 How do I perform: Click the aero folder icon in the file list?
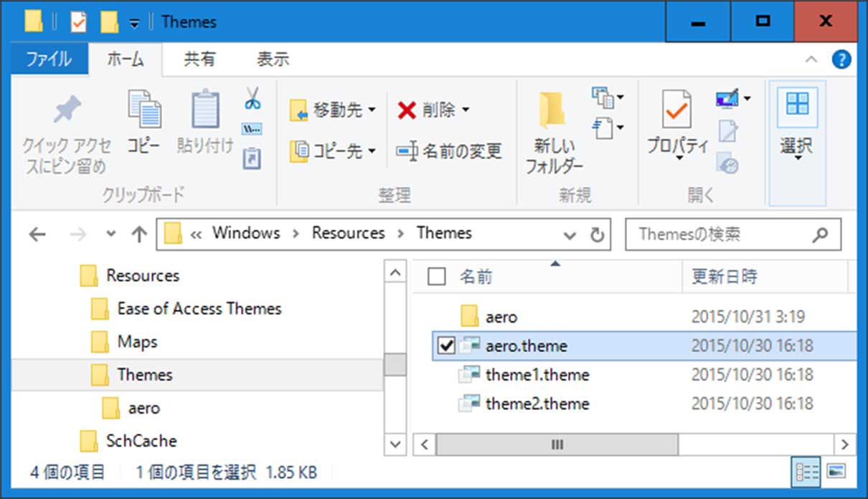[x=469, y=315]
